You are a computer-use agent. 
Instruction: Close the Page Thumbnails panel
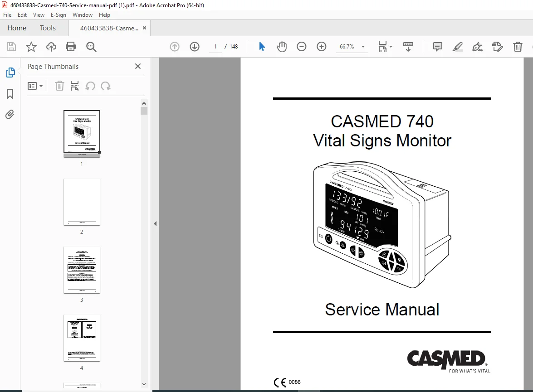click(137, 66)
